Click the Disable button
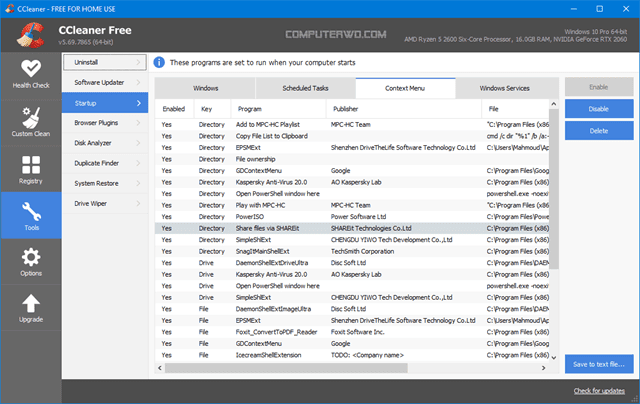Screen dimensions: 640x404 click(x=599, y=109)
